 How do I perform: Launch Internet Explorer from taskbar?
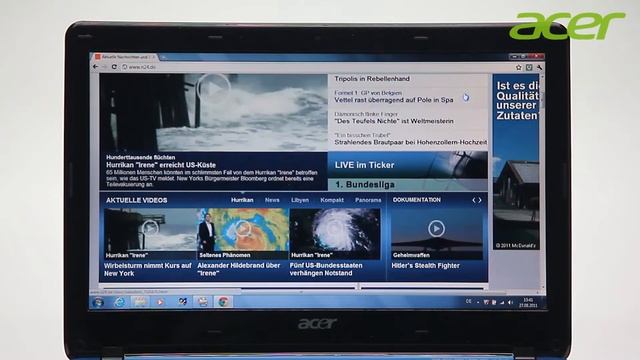(120, 302)
